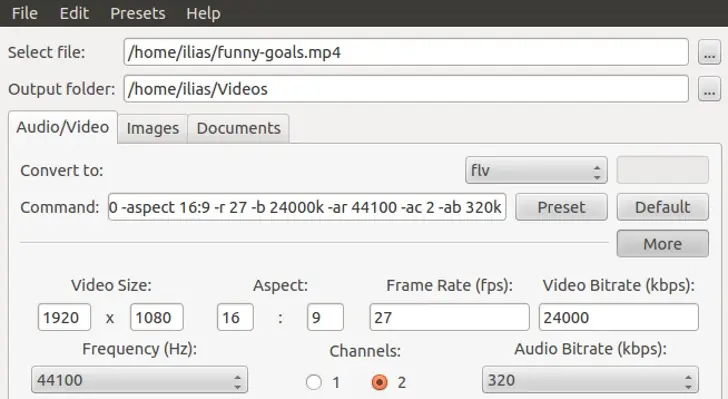Image resolution: width=728 pixels, height=399 pixels.
Task: Select the Audio/Video tab
Action: tap(63, 127)
